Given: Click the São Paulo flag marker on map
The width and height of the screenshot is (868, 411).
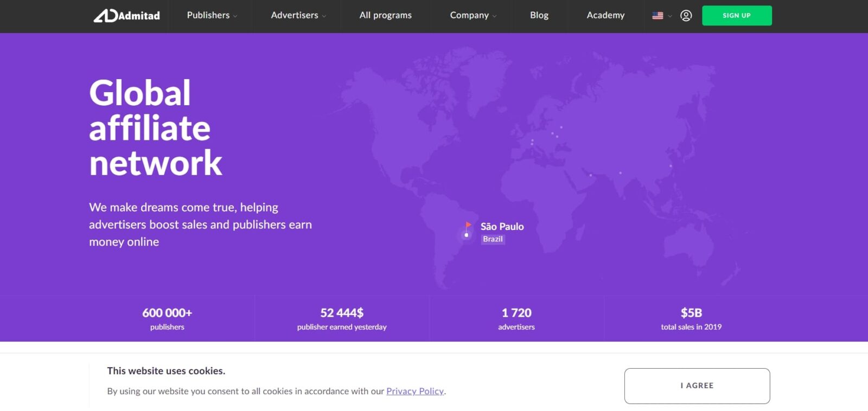Looking at the screenshot, I should [467, 230].
